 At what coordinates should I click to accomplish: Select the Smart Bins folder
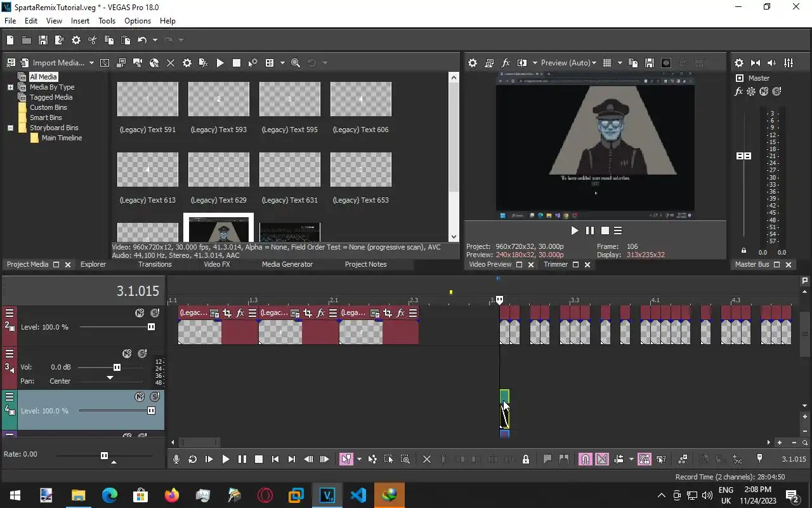46,117
